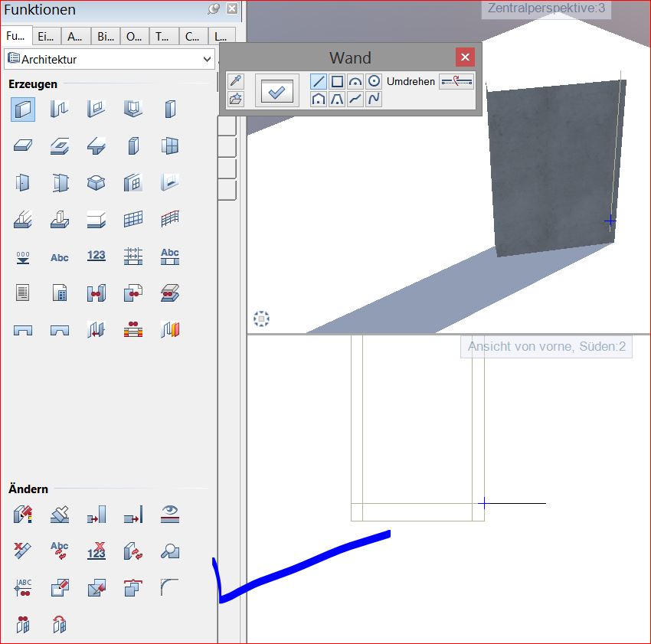Toggle rectangle wall input mode
Viewport: 651px width, 644px height.
(x=337, y=81)
